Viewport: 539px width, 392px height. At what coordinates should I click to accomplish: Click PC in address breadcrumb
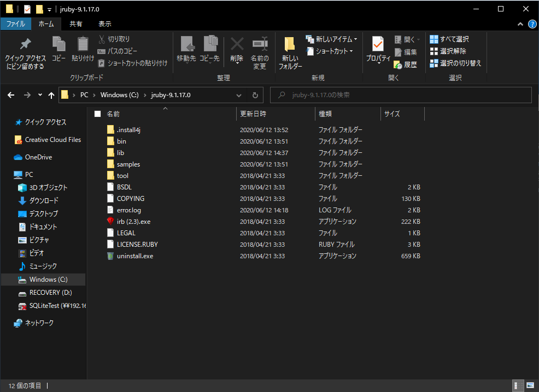point(84,95)
